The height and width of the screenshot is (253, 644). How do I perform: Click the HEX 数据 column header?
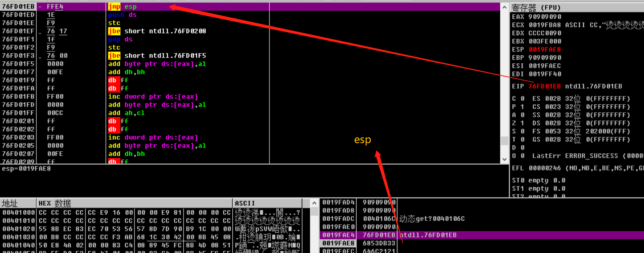click(134, 203)
